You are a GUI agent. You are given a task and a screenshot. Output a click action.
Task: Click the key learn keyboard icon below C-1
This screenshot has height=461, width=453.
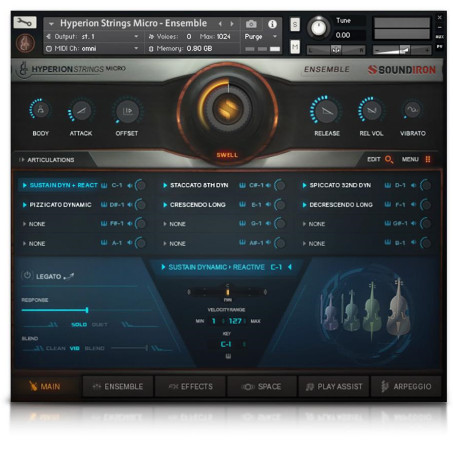click(228, 356)
